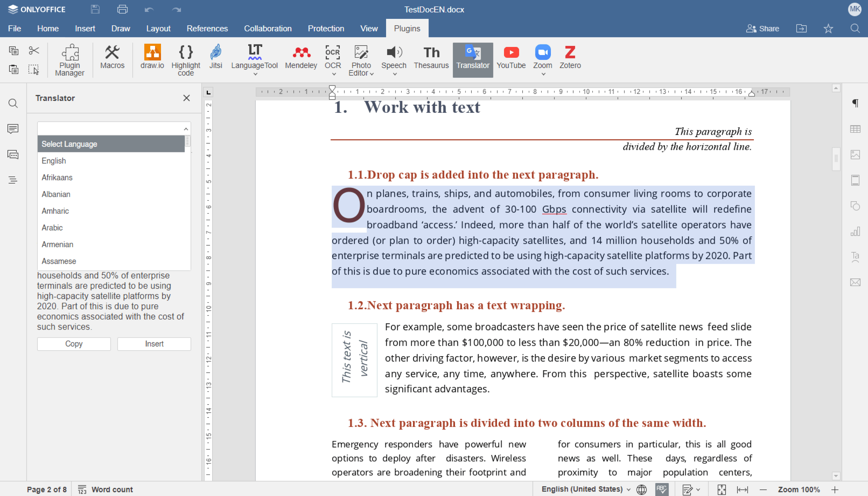Image resolution: width=868 pixels, height=496 pixels.
Task: Toggle the Translator plugin button
Action: (472, 57)
